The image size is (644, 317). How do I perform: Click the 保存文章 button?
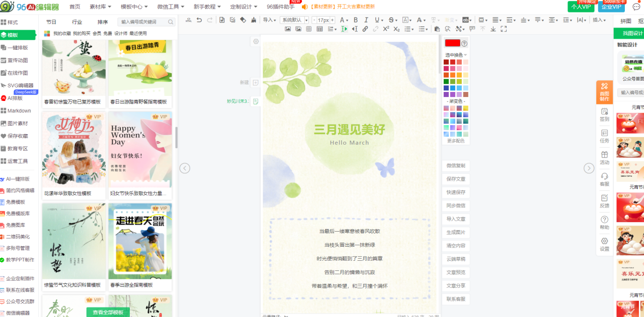[456, 179]
